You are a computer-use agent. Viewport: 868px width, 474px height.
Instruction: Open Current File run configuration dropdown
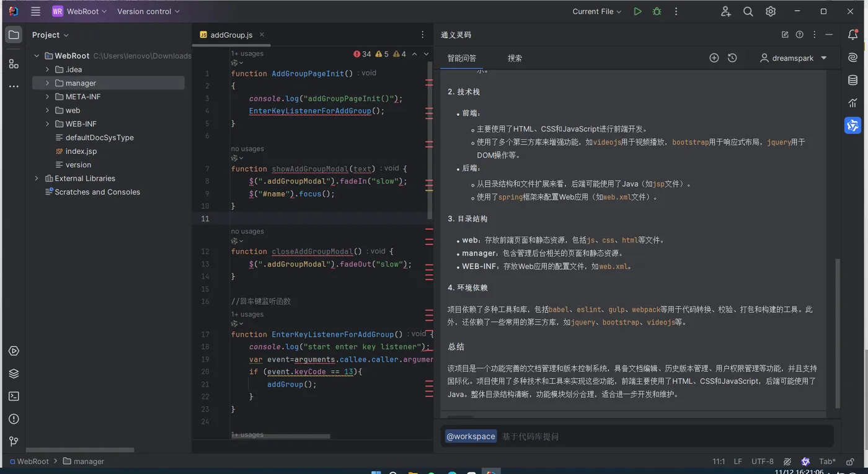click(x=598, y=11)
